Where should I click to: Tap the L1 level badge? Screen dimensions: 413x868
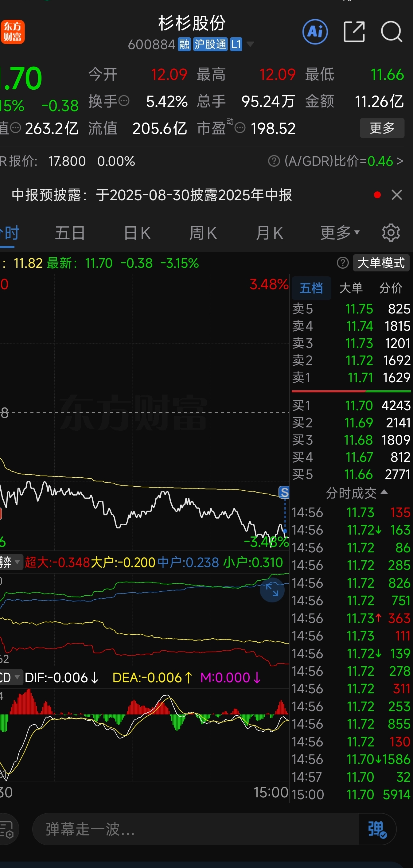pos(236,44)
